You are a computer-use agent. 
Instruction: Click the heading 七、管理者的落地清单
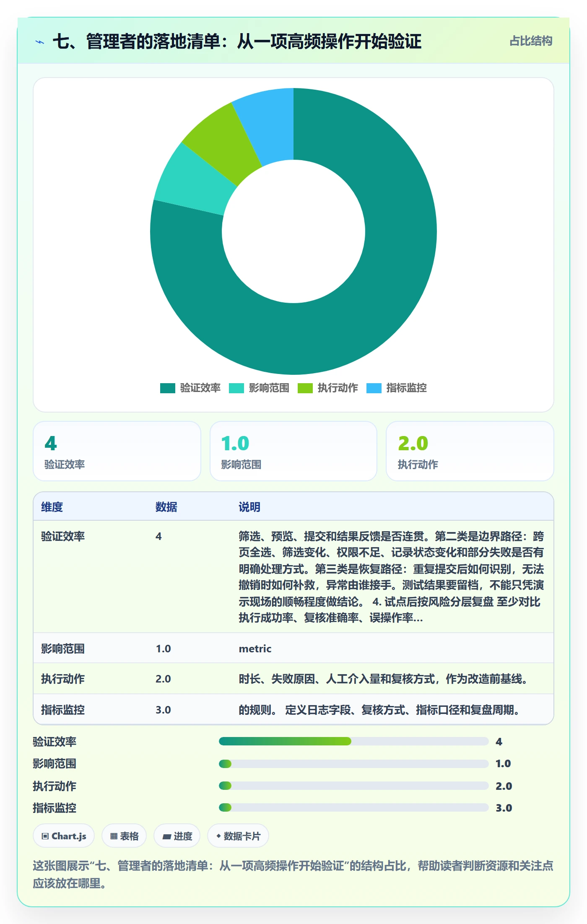pyautogui.click(x=237, y=42)
